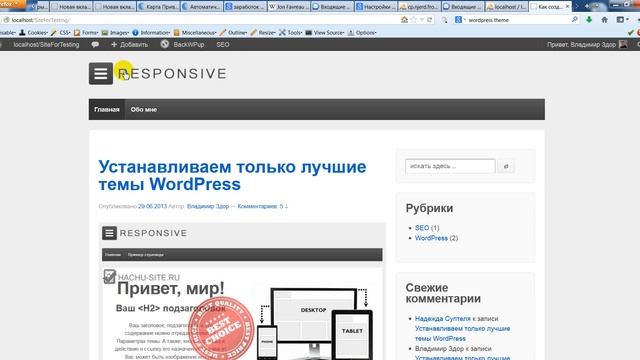640x360 pixels.
Task: Open the post link under Надежда Суптеля's comment
Action: click(462, 333)
